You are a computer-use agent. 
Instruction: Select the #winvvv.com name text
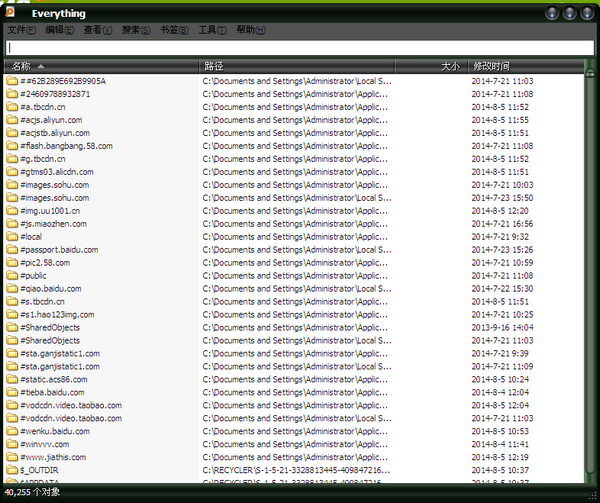pyautogui.click(x=45, y=444)
